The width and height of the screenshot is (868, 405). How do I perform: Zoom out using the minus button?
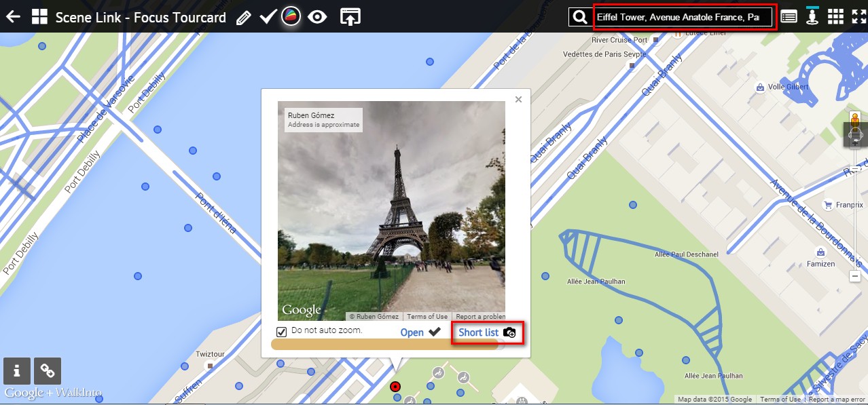(x=855, y=276)
